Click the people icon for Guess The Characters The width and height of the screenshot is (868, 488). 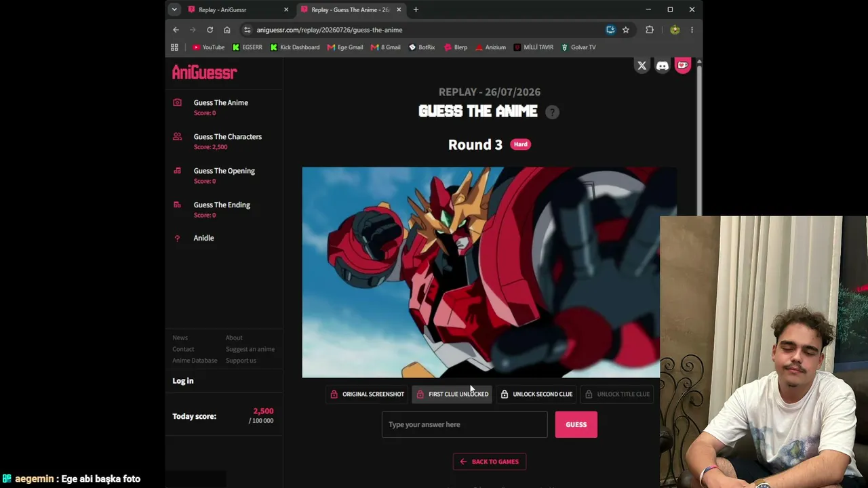(178, 136)
